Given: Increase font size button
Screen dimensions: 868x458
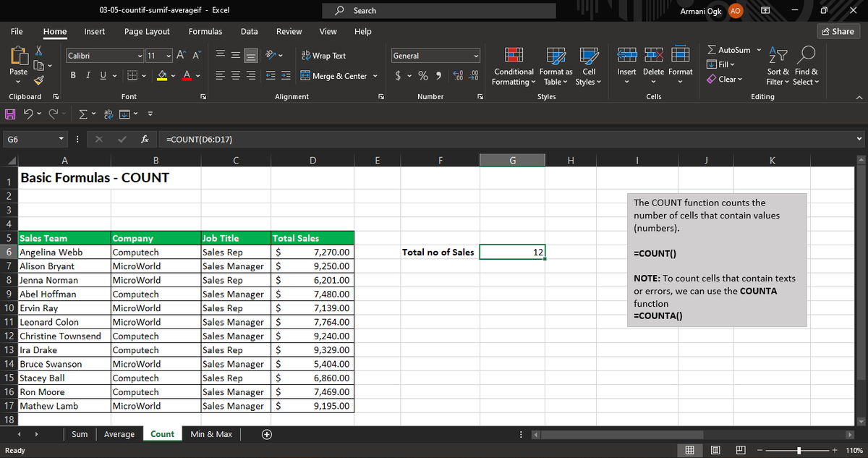Looking at the screenshot, I should point(182,56).
